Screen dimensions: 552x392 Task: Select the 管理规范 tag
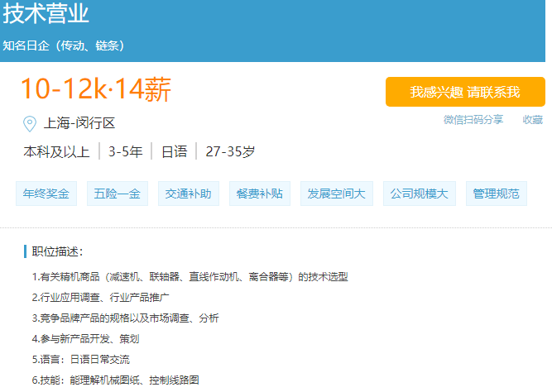[x=496, y=194]
